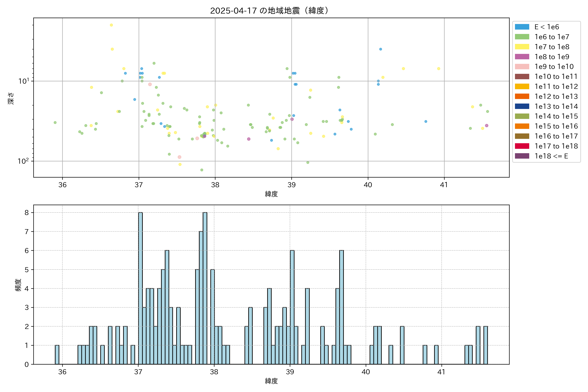Viewport: 588px width, 392px height.
Task: Click the 10² depth tick label
Action: [23, 161]
